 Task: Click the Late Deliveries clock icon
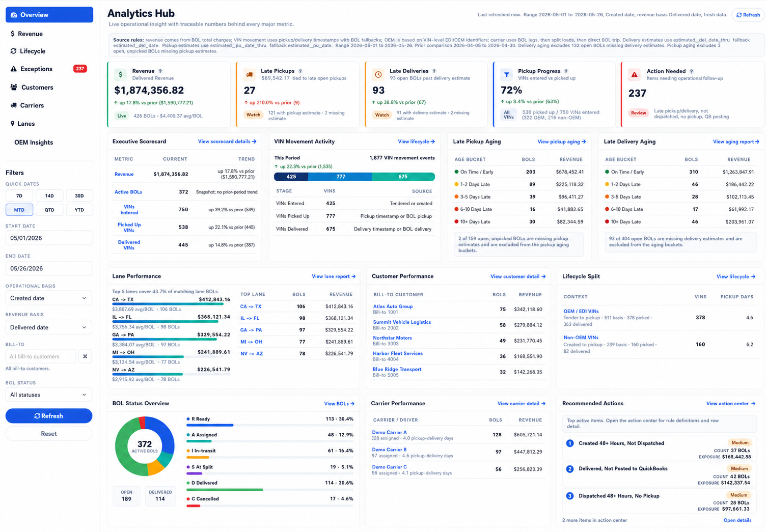click(x=378, y=74)
